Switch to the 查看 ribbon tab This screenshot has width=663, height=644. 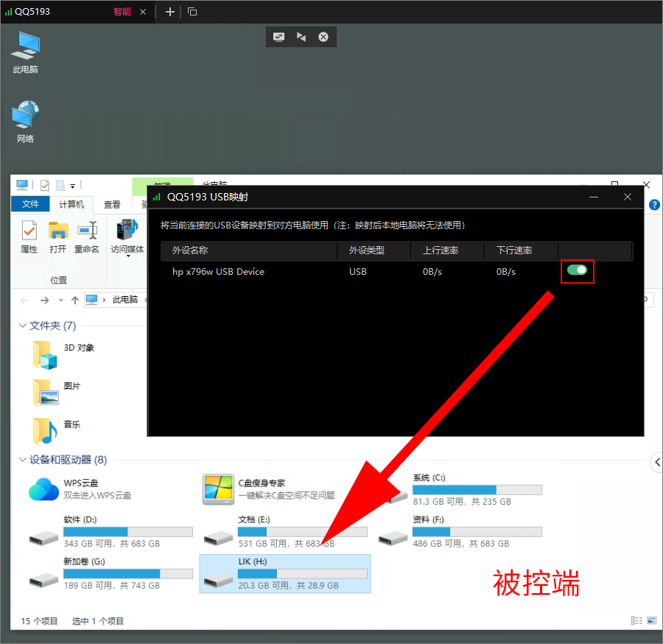pyautogui.click(x=112, y=204)
